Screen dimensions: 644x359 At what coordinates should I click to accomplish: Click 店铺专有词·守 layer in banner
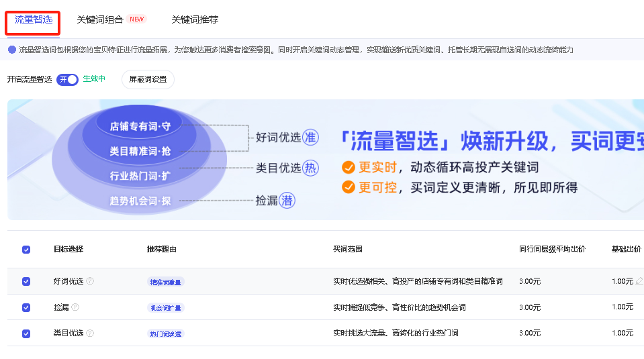(140, 126)
